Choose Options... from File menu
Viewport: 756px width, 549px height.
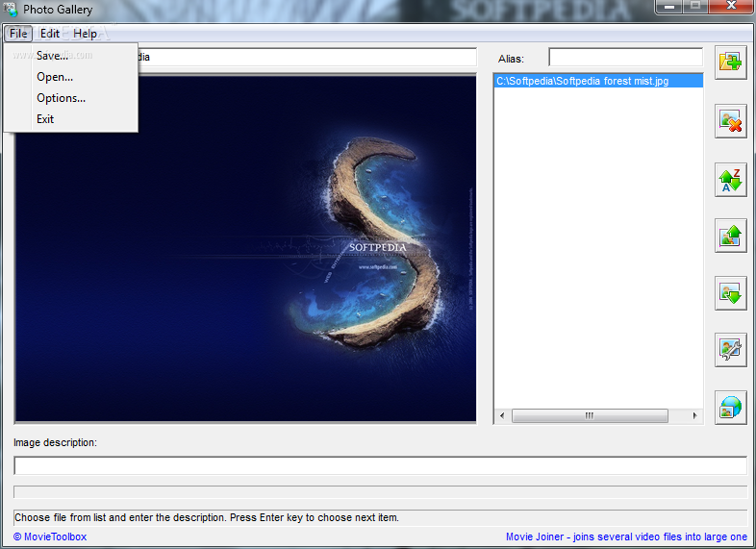(71, 98)
